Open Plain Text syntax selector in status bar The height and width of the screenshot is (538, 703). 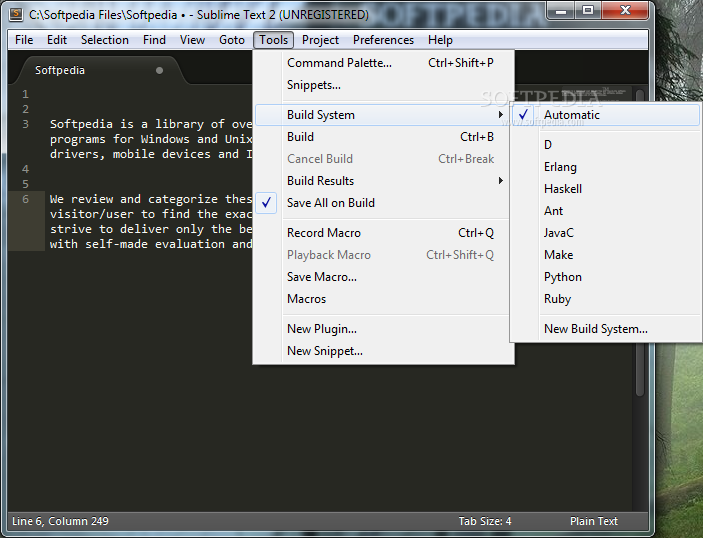click(x=594, y=521)
